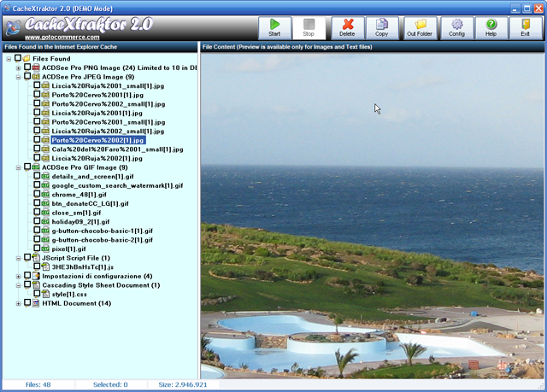
Task: Select Porto%20Cervo%2002_small[1].jpg file name
Action: tap(109, 104)
